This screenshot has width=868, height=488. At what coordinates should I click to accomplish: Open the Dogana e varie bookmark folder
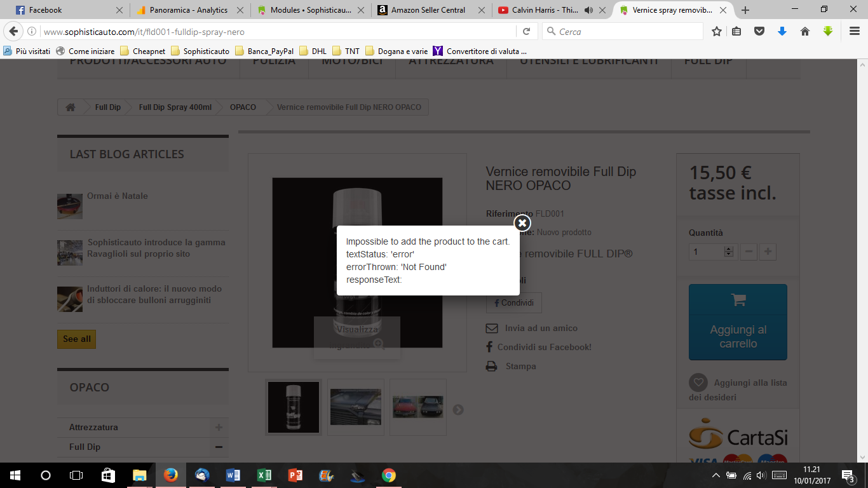pyautogui.click(x=397, y=51)
